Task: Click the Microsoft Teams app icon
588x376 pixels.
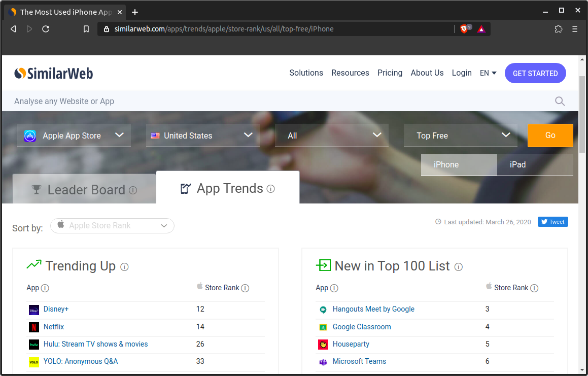Action: pos(323,362)
